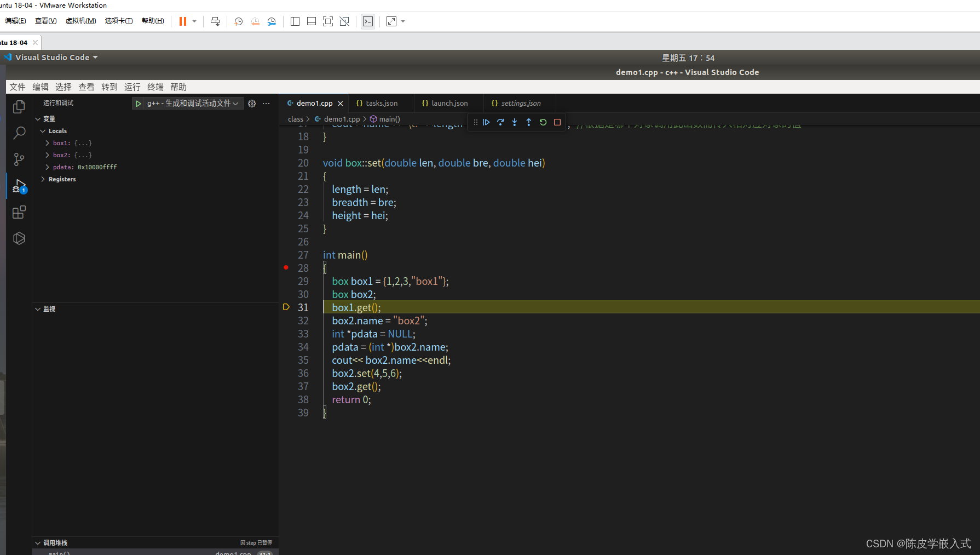This screenshot has height=555, width=980.
Task: Click VMware full screen icon
Action: coord(328,21)
